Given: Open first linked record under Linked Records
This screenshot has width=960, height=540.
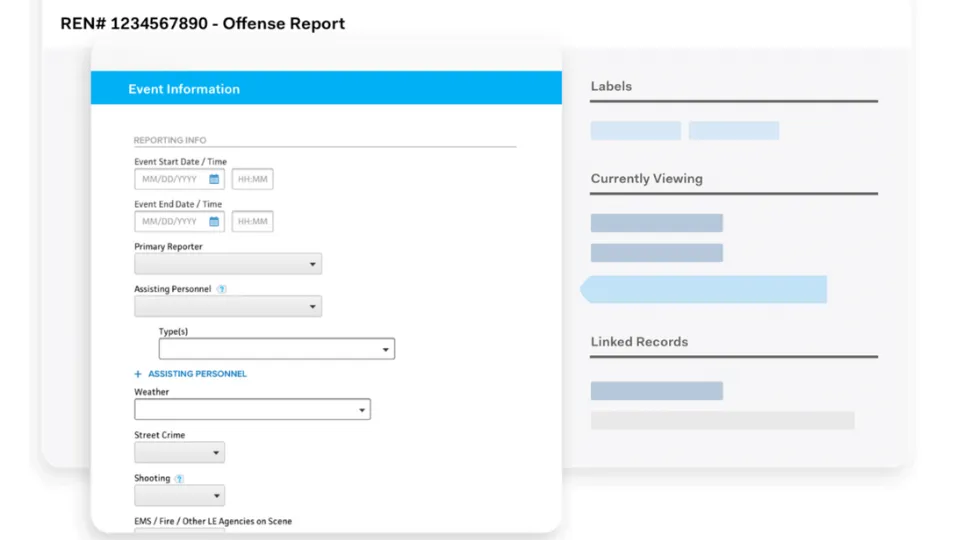Looking at the screenshot, I should click(656, 391).
